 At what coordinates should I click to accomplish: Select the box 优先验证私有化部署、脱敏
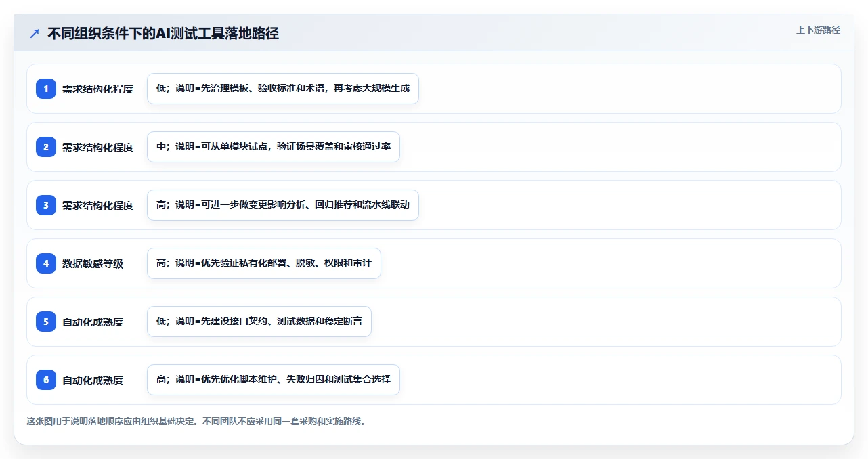click(x=264, y=263)
